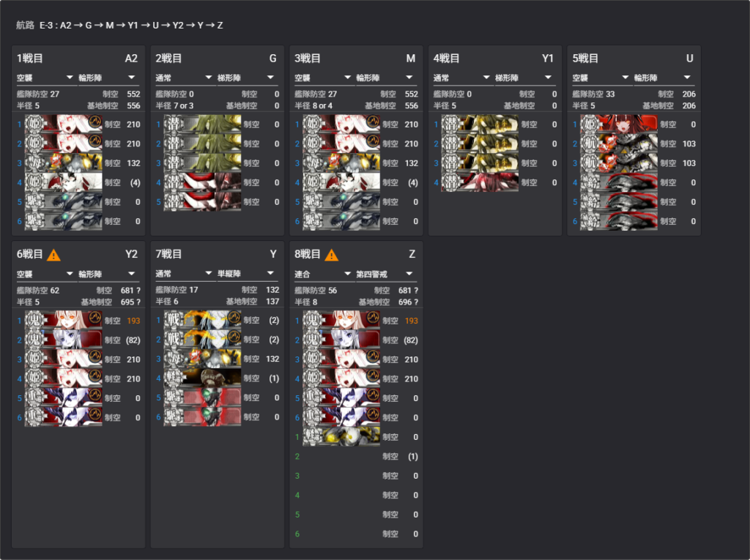
Task: Click 艦隊防空 56 in 8戦目
Action: [x=315, y=291]
